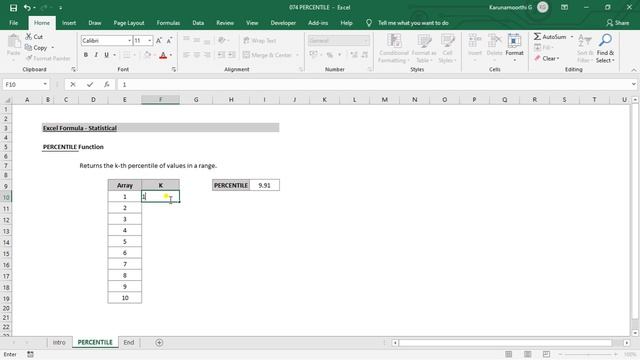Click account name Karunamoorthi G

tap(510, 7)
